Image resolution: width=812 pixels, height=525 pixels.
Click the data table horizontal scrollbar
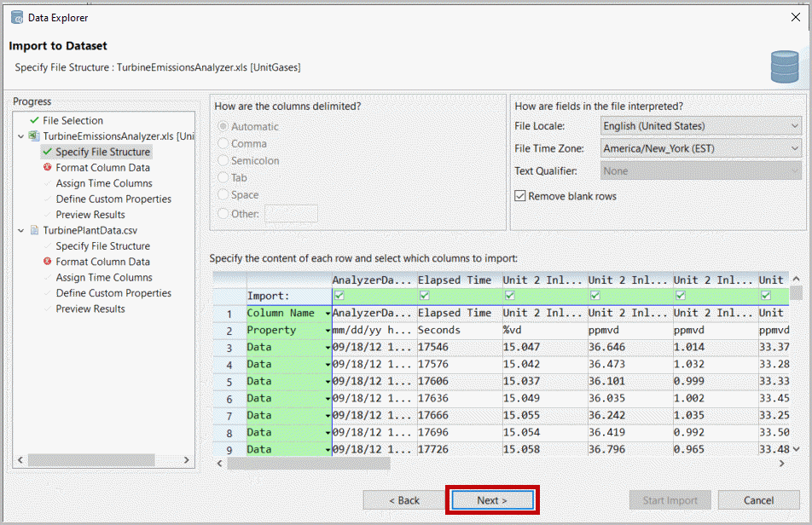pos(309,464)
